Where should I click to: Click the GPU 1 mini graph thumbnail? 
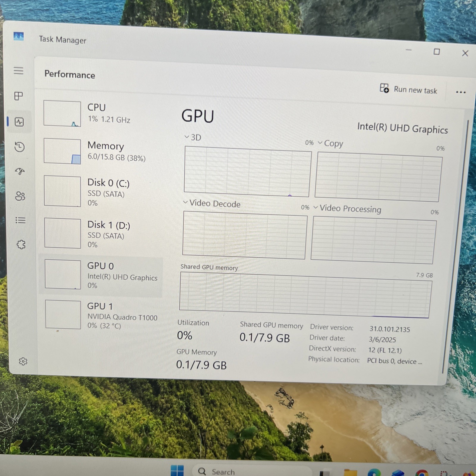(63, 314)
